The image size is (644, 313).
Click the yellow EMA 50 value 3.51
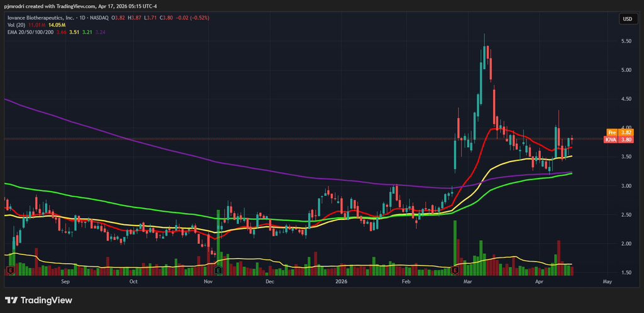(74, 32)
